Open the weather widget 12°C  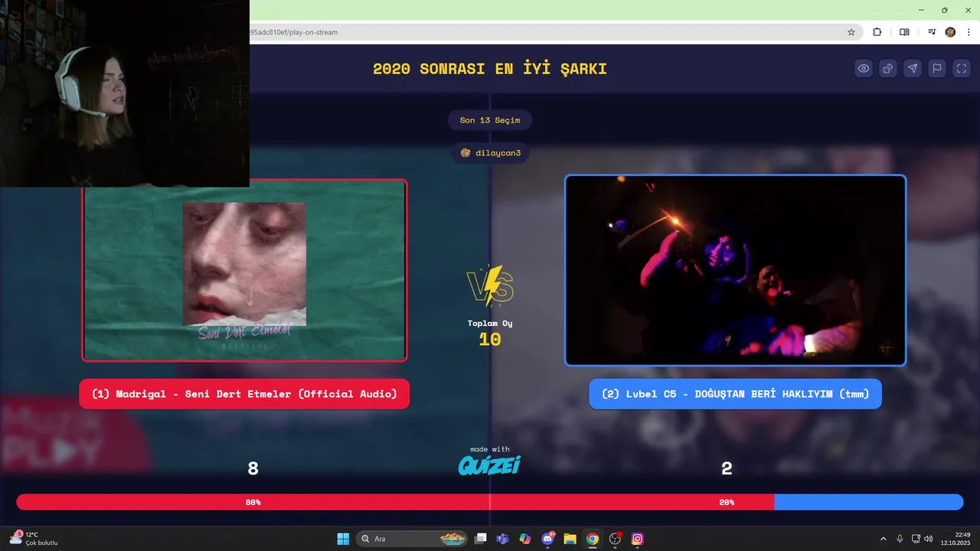[34, 539]
